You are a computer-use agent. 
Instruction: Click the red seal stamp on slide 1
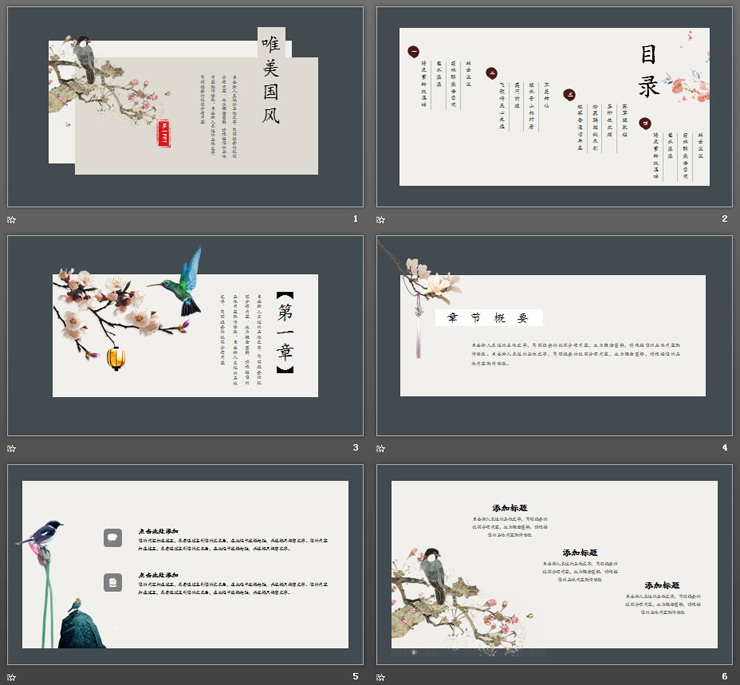click(x=165, y=133)
